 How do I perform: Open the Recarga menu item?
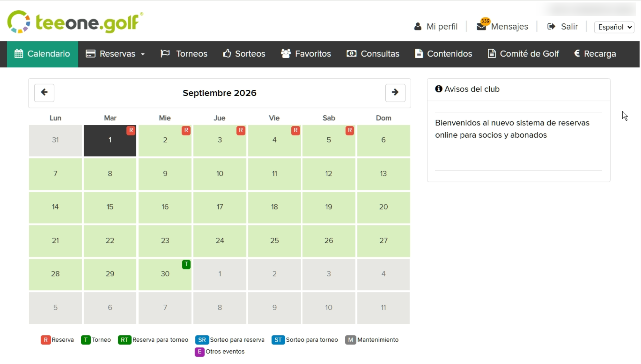click(595, 54)
